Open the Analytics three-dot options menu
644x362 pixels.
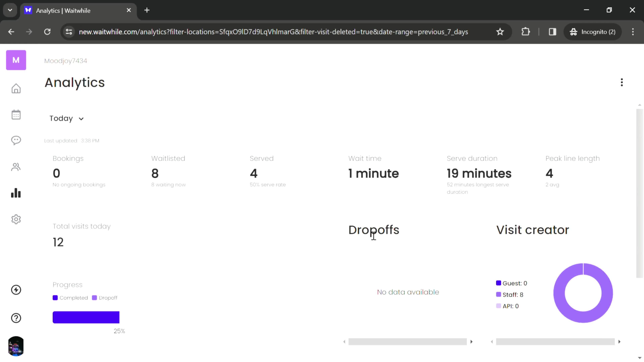(622, 82)
